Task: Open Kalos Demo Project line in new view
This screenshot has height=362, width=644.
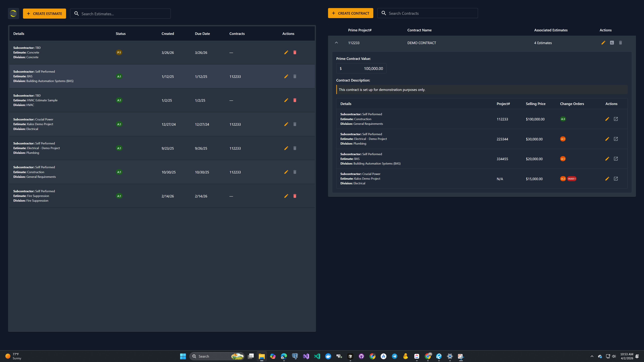Action: click(616, 179)
